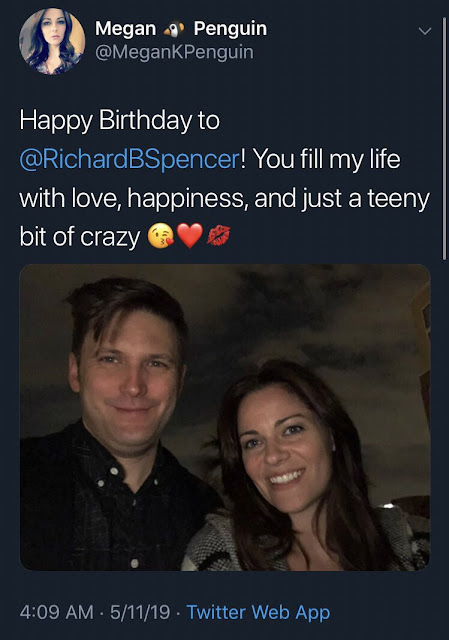Click the text 'You fill my life'
This screenshot has height=640, width=449.
point(327,159)
